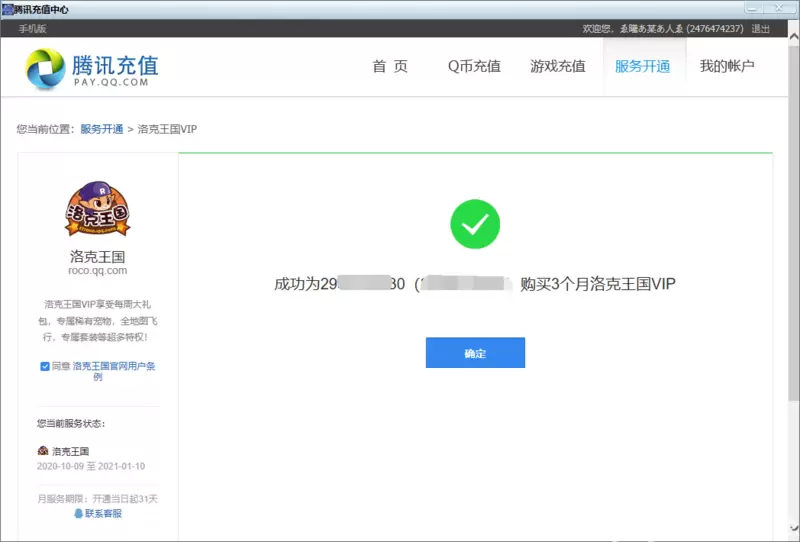This screenshot has height=542, width=800.
Task: Click the small 洛克王国 service status icon
Action: pos(43,451)
